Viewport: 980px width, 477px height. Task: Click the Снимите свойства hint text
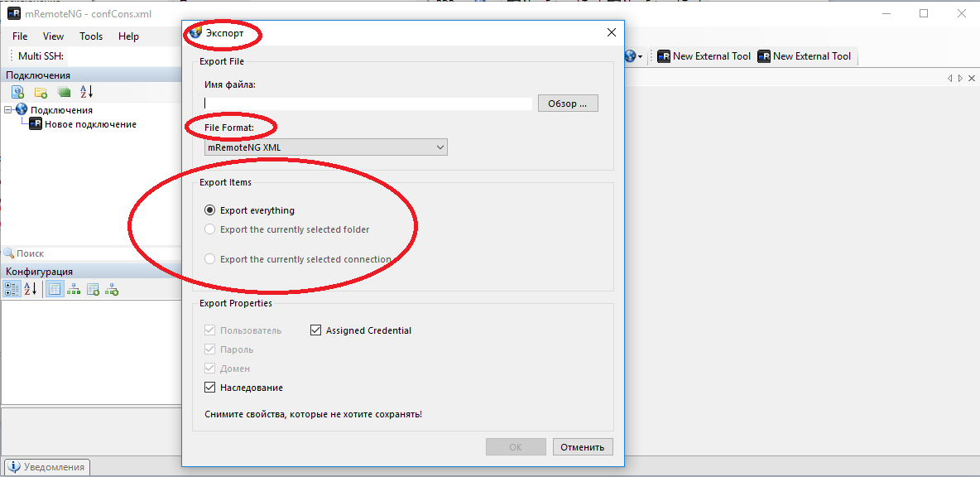point(314,414)
